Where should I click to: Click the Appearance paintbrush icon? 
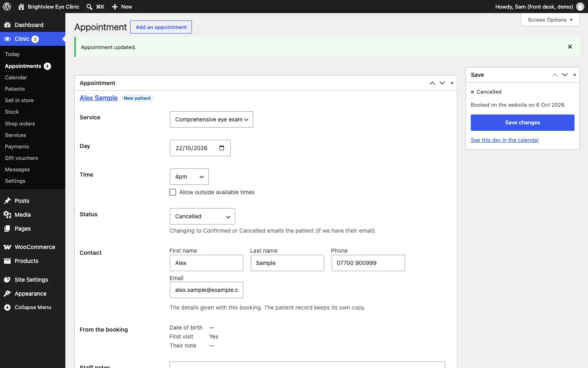coord(7,294)
